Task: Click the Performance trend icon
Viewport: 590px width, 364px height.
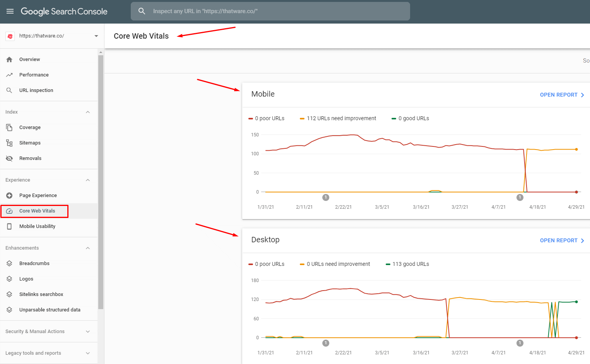Action: (x=9, y=75)
